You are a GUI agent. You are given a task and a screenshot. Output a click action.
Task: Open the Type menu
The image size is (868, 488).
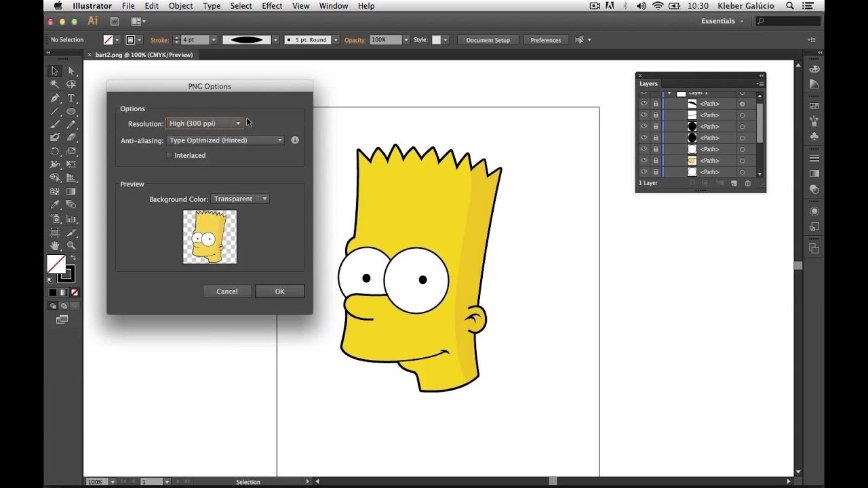pyautogui.click(x=212, y=6)
